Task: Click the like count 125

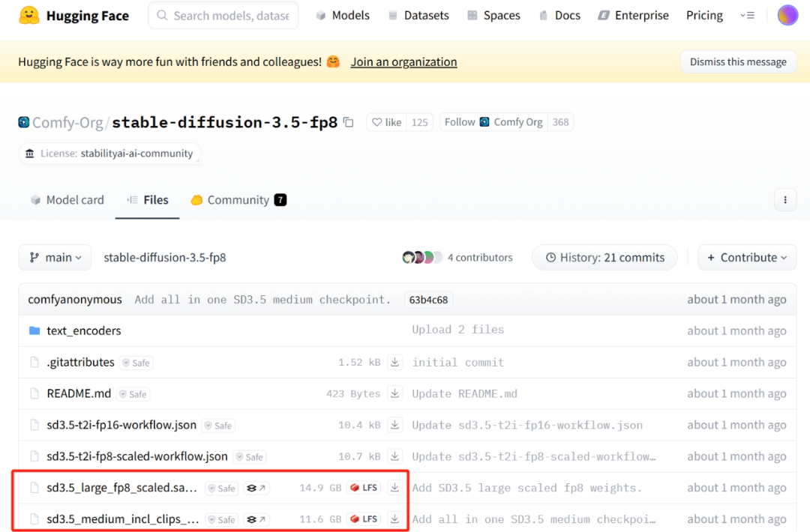Action: tap(419, 122)
